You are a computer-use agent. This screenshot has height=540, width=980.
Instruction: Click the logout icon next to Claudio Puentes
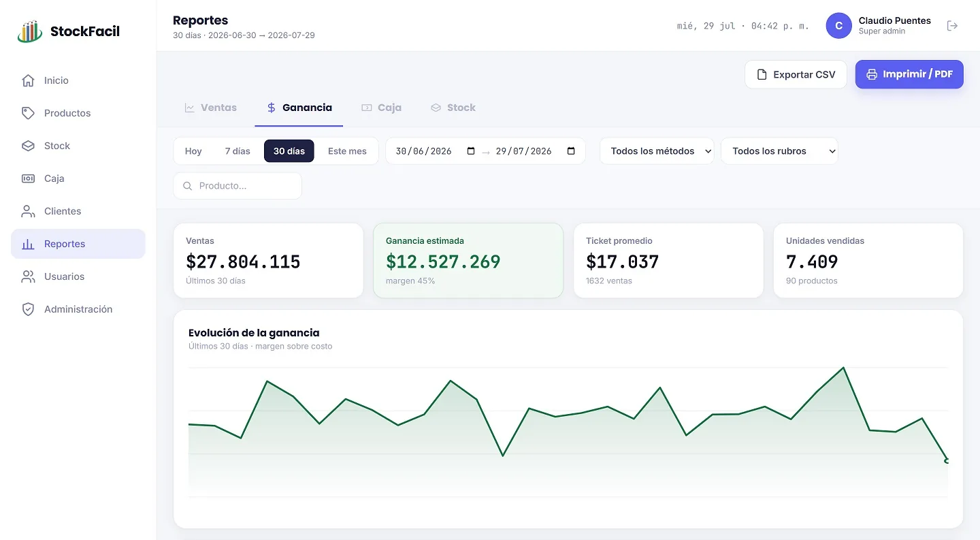(x=953, y=26)
